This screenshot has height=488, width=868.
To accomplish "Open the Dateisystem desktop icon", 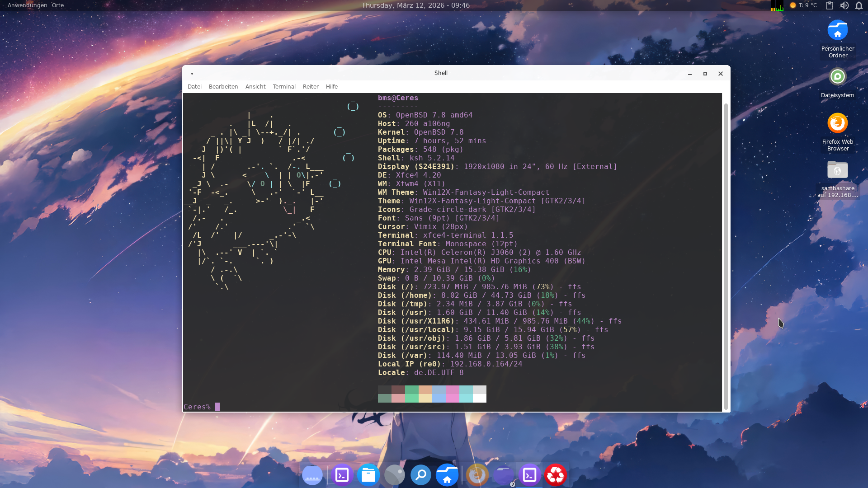I will (x=837, y=77).
